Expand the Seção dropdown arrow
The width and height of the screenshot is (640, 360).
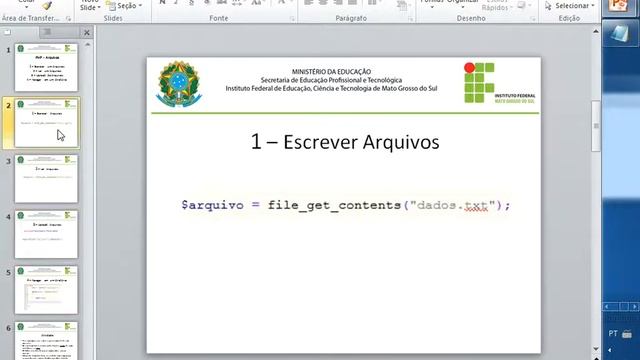pyautogui.click(x=140, y=6)
